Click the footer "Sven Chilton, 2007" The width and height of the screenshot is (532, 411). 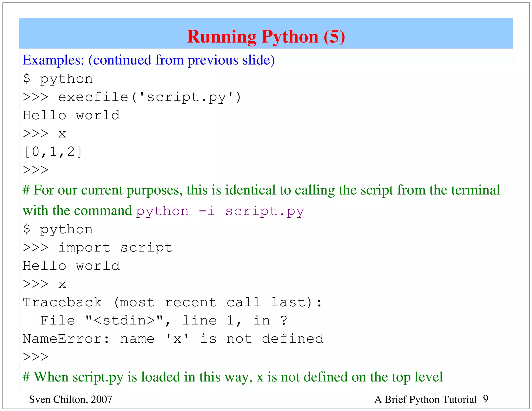coord(71,399)
